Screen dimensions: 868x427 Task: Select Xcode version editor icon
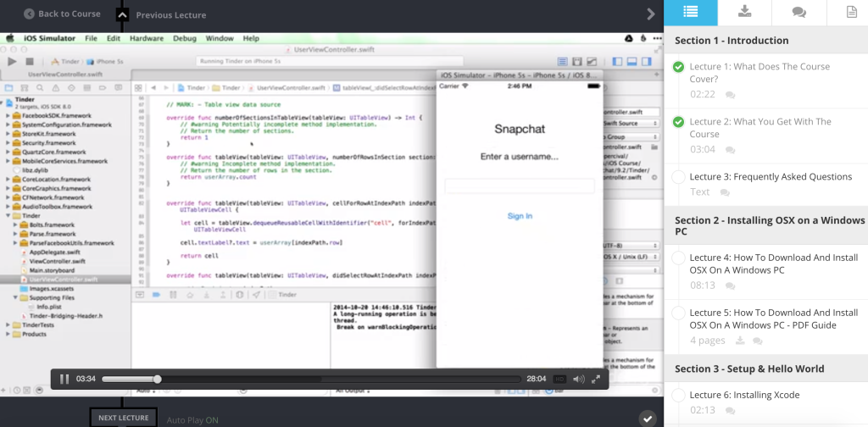tap(592, 61)
